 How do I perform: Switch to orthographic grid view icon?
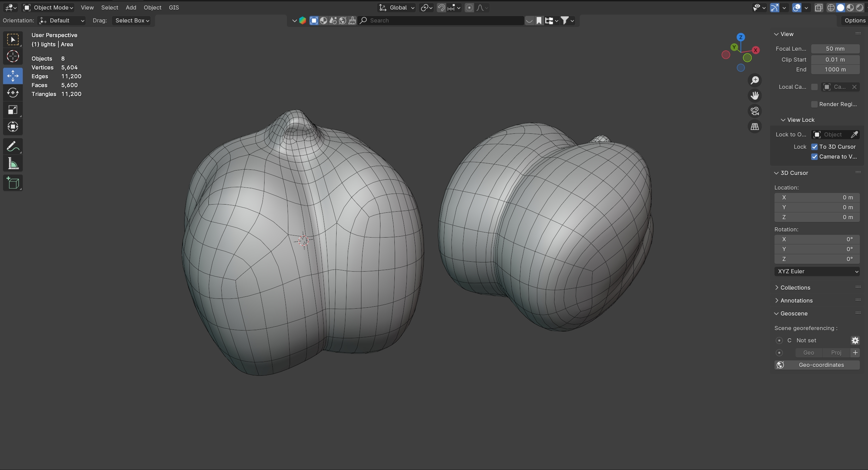click(x=754, y=127)
